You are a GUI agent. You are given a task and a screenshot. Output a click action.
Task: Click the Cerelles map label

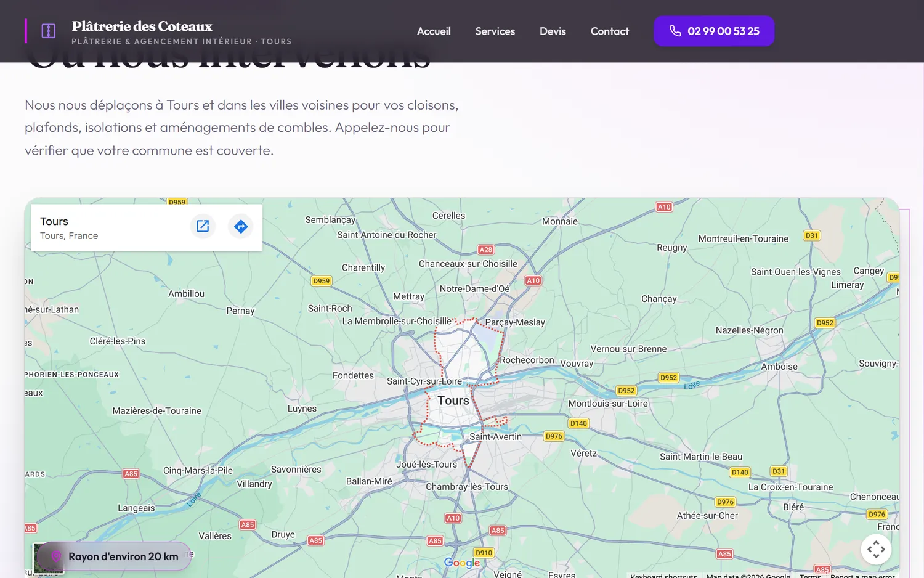[448, 216]
